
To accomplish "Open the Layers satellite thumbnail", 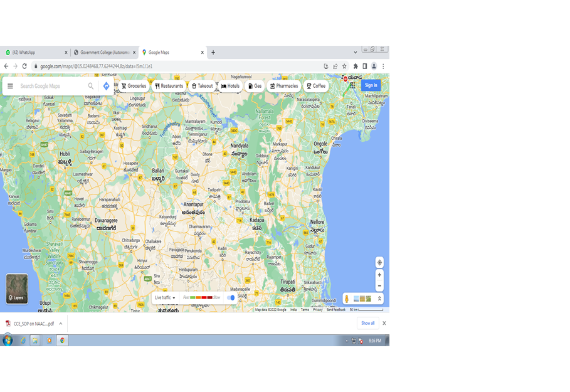I will click(x=17, y=289).
